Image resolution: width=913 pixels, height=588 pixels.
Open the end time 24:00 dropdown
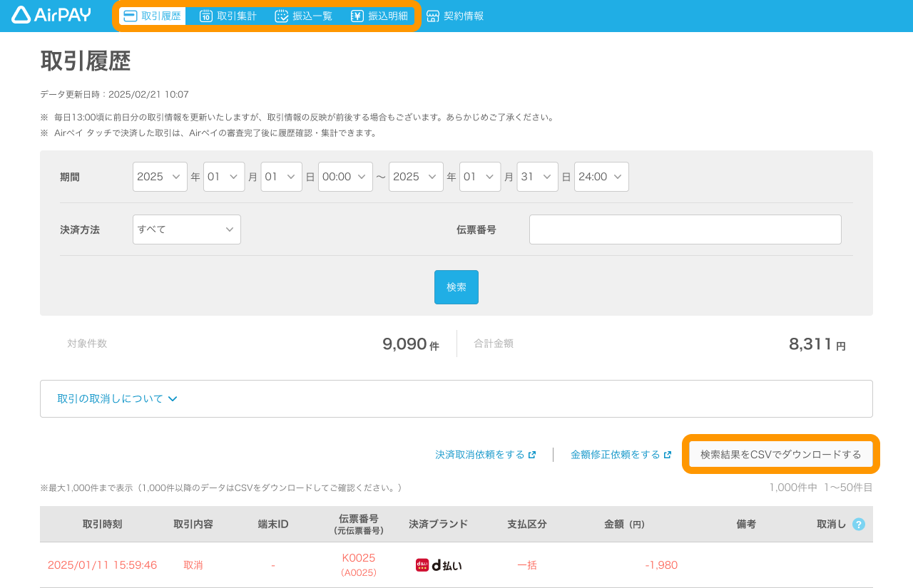[601, 177]
